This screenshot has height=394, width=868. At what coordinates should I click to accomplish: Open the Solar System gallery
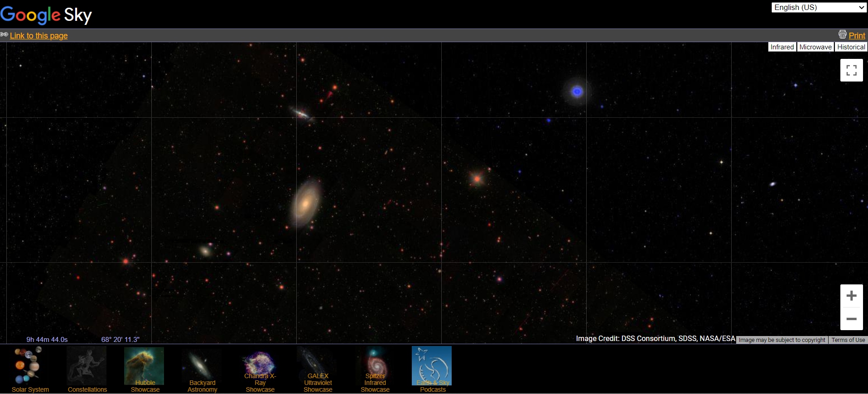click(x=30, y=369)
